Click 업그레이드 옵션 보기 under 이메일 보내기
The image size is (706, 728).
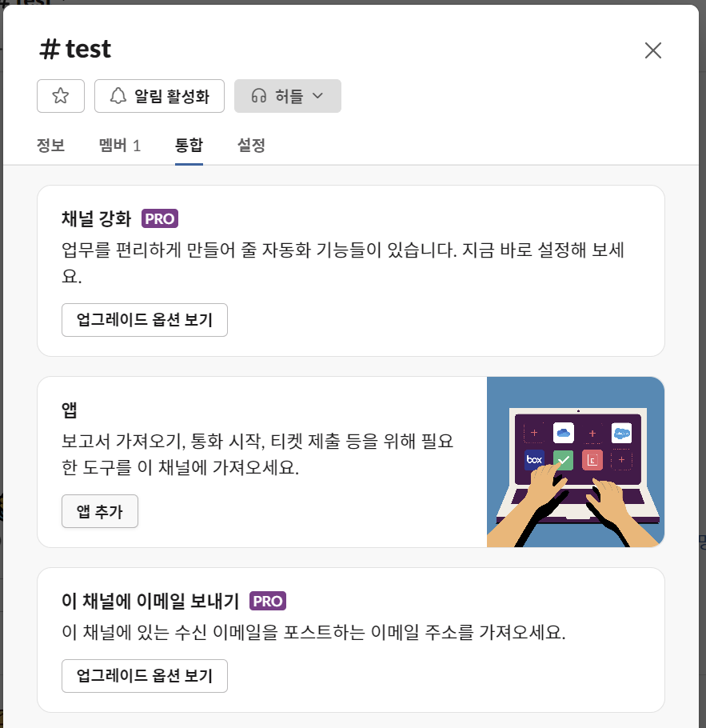pos(145,676)
